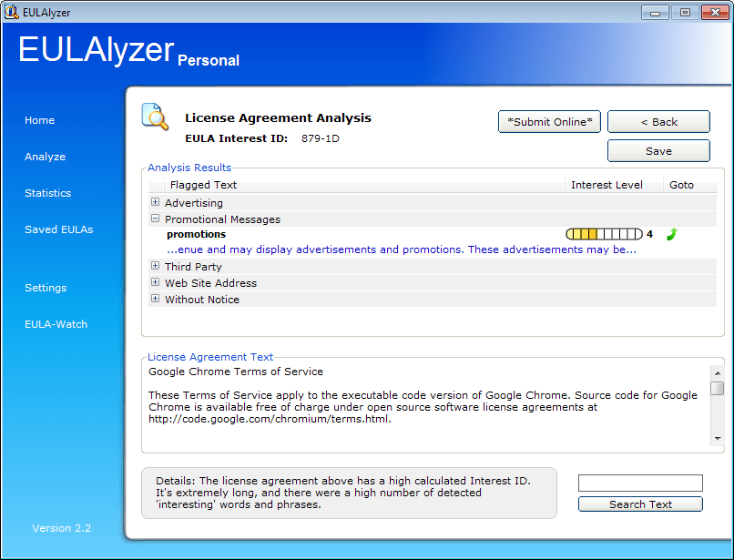
Task: Navigate to Home in the sidebar
Action: click(39, 119)
